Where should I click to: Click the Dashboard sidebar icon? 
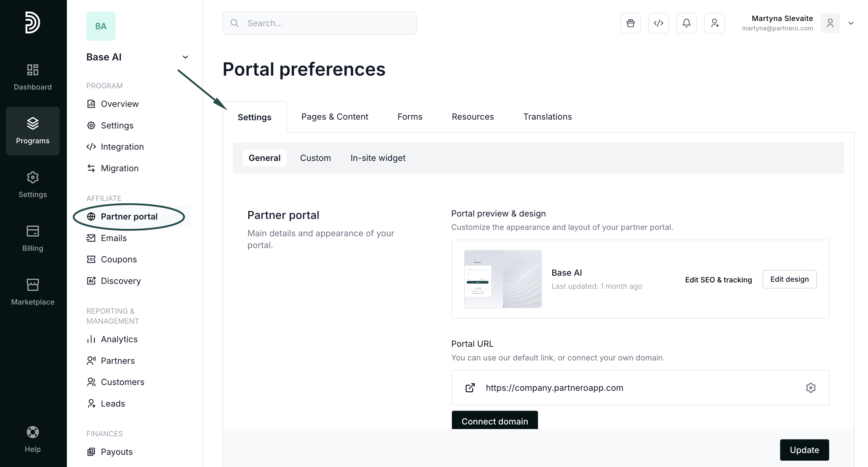coord(33,77)
